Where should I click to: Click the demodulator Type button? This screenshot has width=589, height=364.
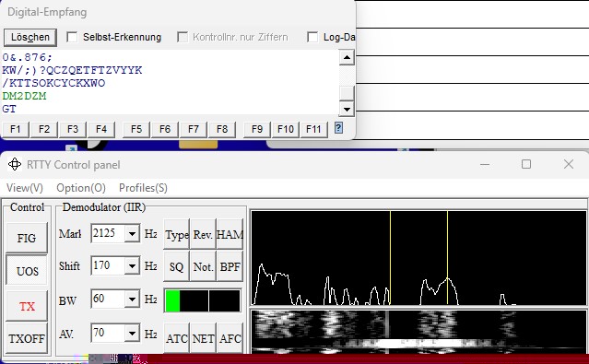click(177, 234)
